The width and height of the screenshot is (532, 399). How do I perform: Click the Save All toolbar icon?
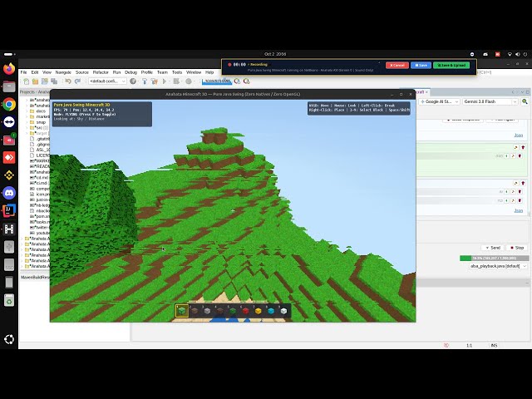pyautogui.click(x=54, y=81)
